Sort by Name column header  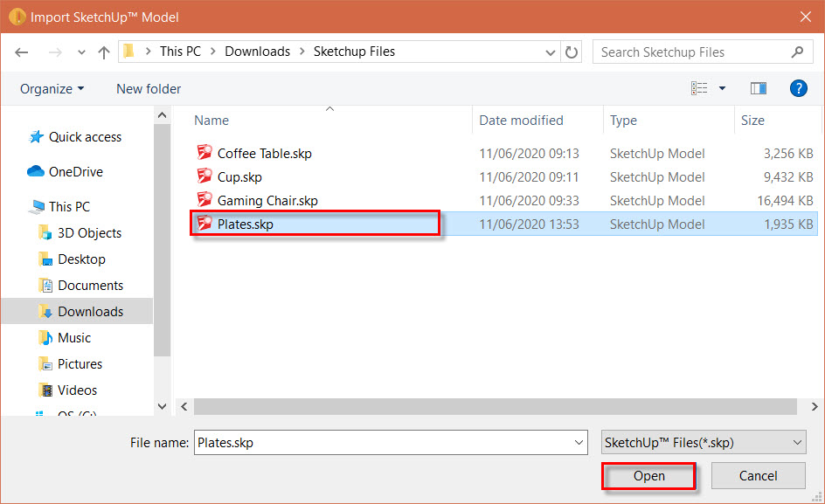click(211, 121)
